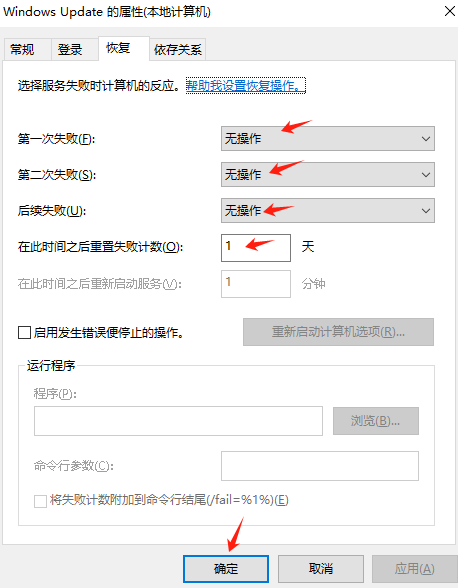458x588 pixels.
Task: Close the Windows Update properties dialog
Action: pyautogui.click(x=449, y=11)
